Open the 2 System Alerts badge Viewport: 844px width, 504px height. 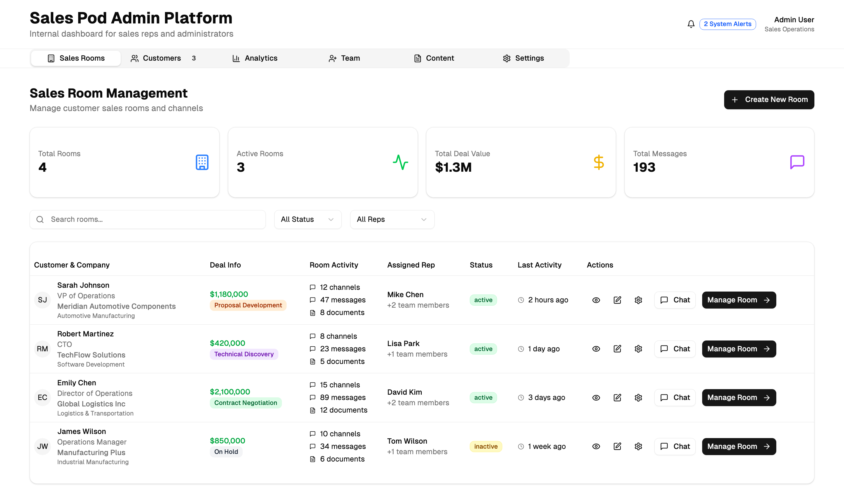[x=727, y=24]
